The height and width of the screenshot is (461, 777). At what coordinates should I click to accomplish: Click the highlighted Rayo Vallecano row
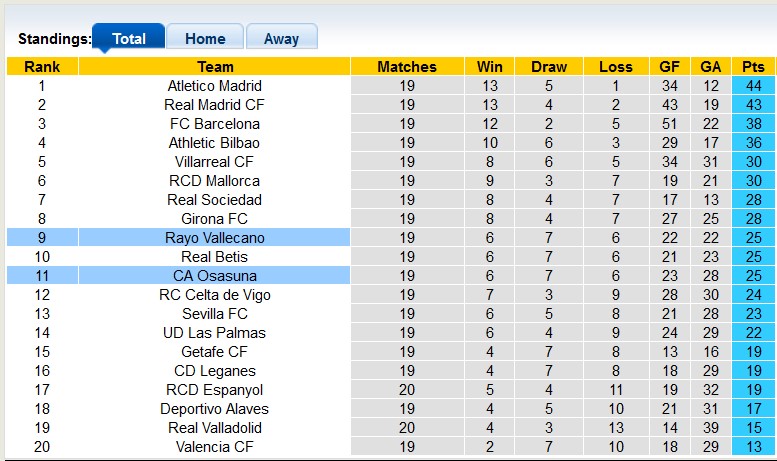pyautogui.click(x=215, y=238)
